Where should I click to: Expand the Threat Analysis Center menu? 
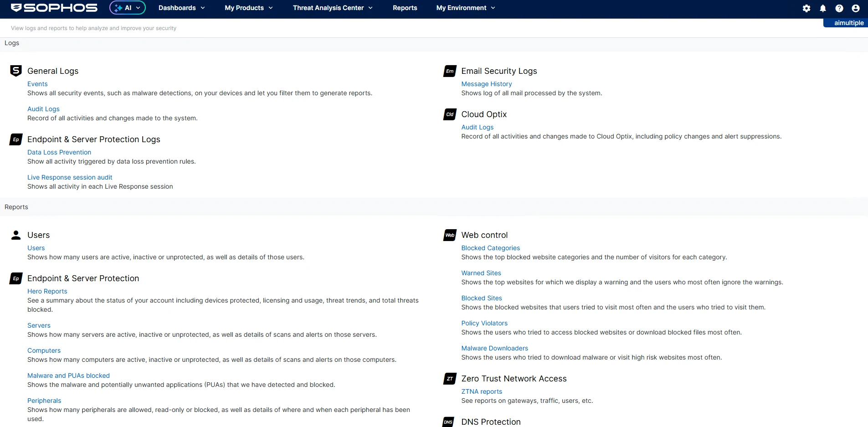(x=333, y=8)
